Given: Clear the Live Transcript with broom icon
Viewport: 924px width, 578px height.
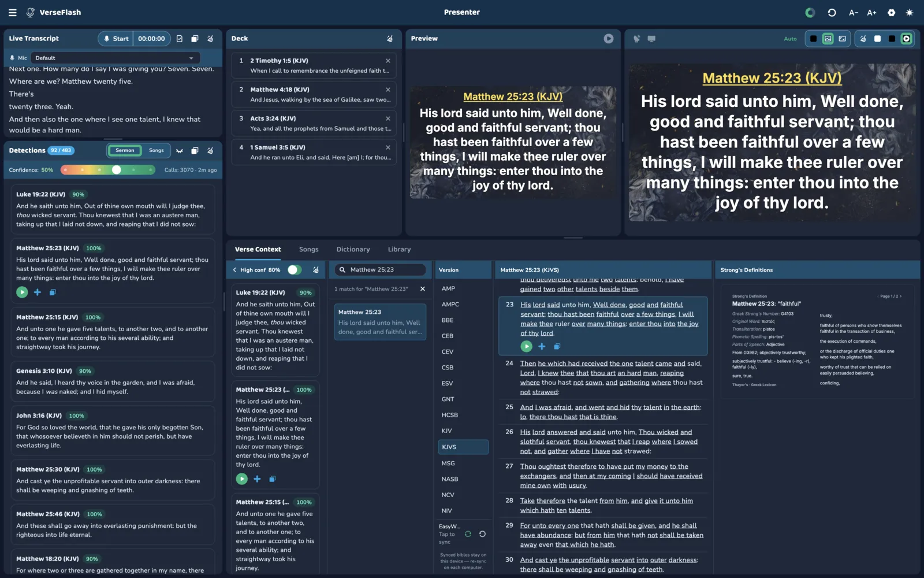Looking at the screenshot, I should point(210,39).
